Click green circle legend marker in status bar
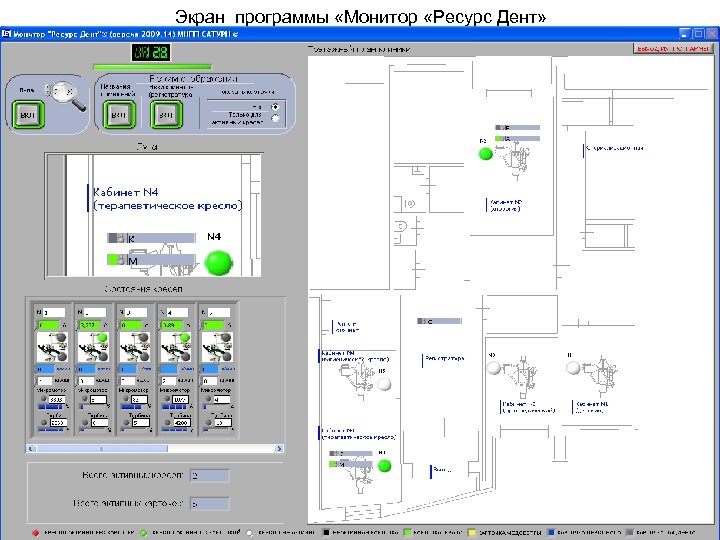 144,533
